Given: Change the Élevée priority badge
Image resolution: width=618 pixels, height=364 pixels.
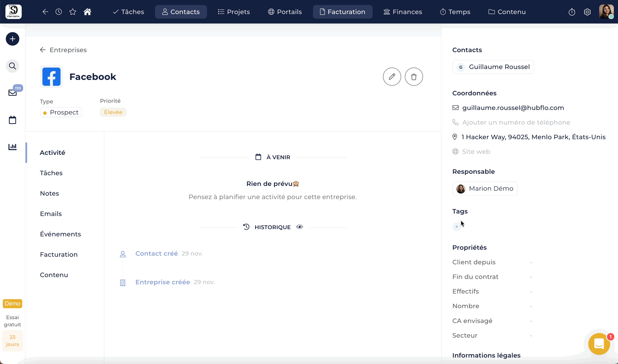Looking at the screenshot, I should pyautogui.click(x=113, y=112).
